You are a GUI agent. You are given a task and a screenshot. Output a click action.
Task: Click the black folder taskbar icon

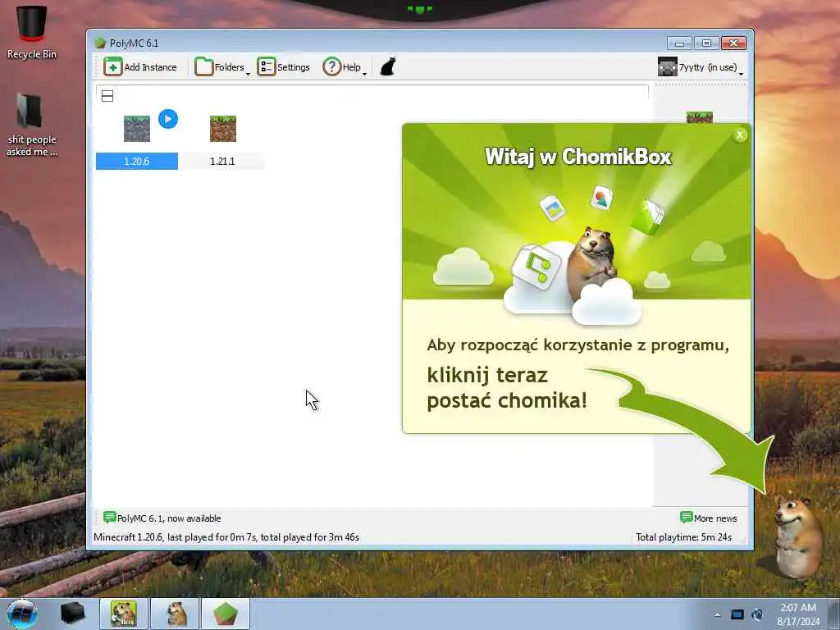coord(73,614)
